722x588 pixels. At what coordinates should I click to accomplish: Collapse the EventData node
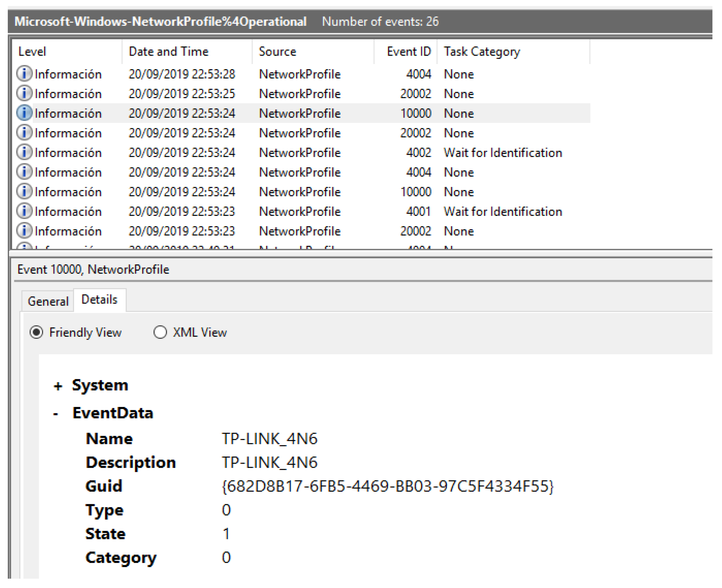[x=56, y=414]
